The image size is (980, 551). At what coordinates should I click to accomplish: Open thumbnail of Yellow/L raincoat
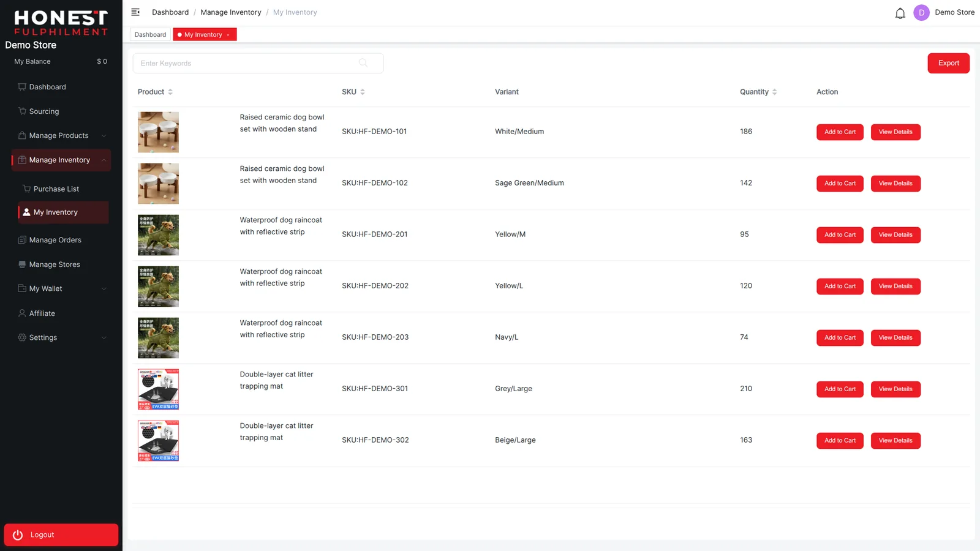pos(159,287)
